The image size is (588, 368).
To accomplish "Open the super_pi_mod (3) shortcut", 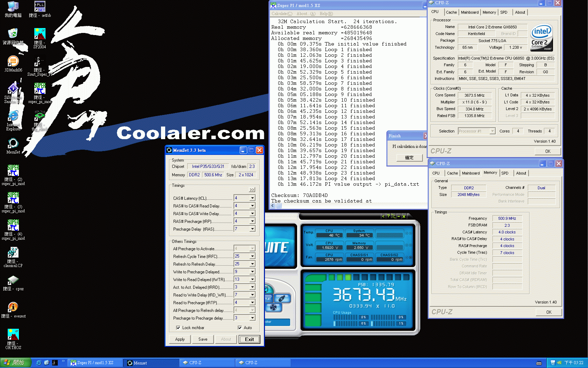I will (13, 202).
